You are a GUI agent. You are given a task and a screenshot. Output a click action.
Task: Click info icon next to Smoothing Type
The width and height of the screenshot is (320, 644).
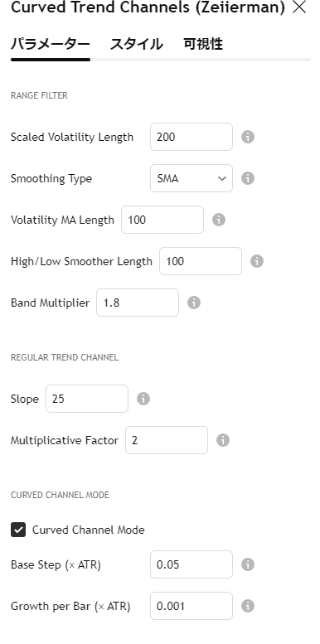pyautogui.click(x=247, y=178)
